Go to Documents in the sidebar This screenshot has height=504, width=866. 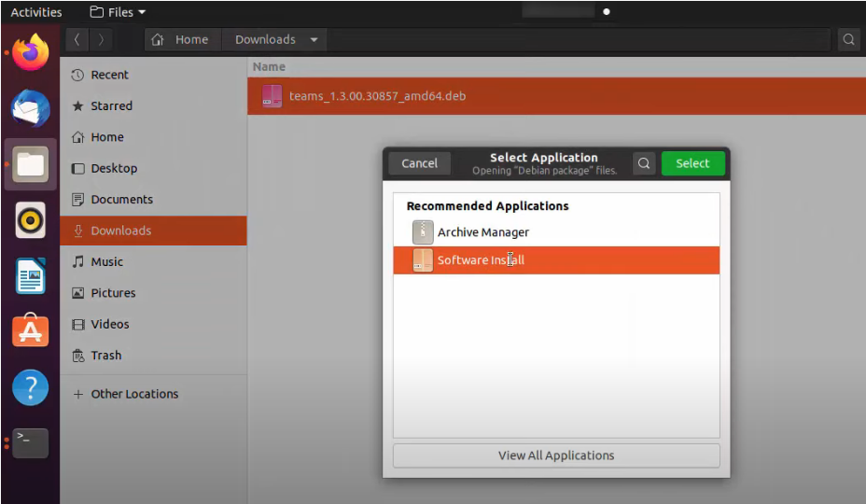[x=121, y=200]
